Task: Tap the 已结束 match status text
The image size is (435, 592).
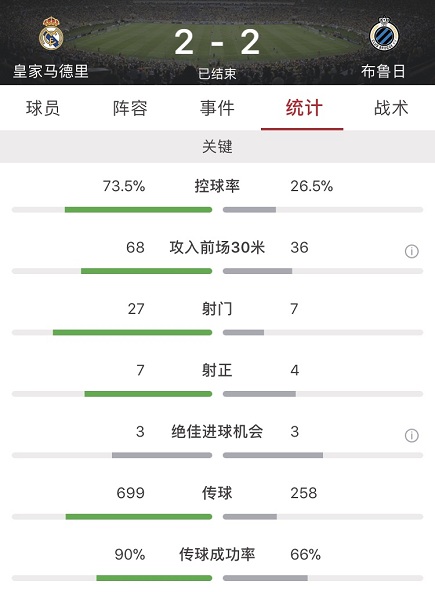Action: point(217,74)
